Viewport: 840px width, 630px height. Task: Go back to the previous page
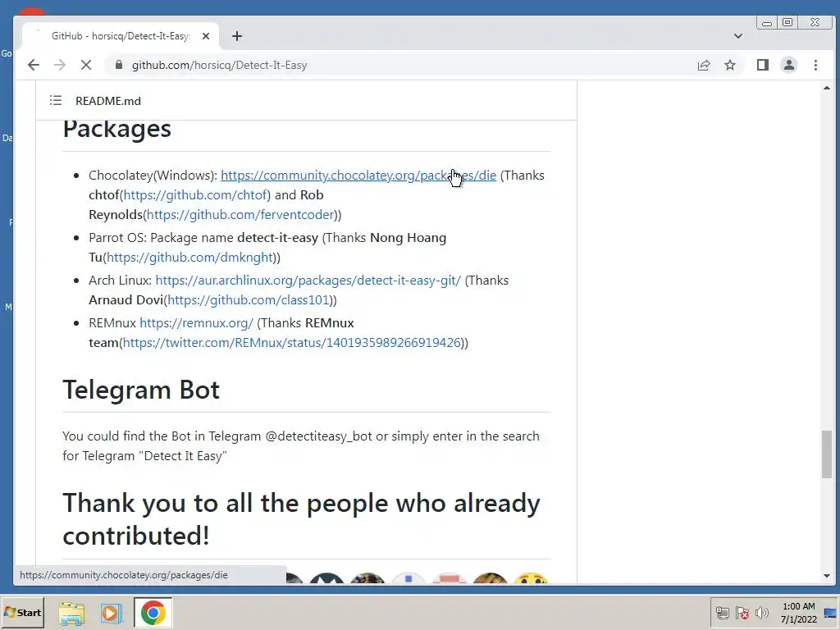point(33,65)
